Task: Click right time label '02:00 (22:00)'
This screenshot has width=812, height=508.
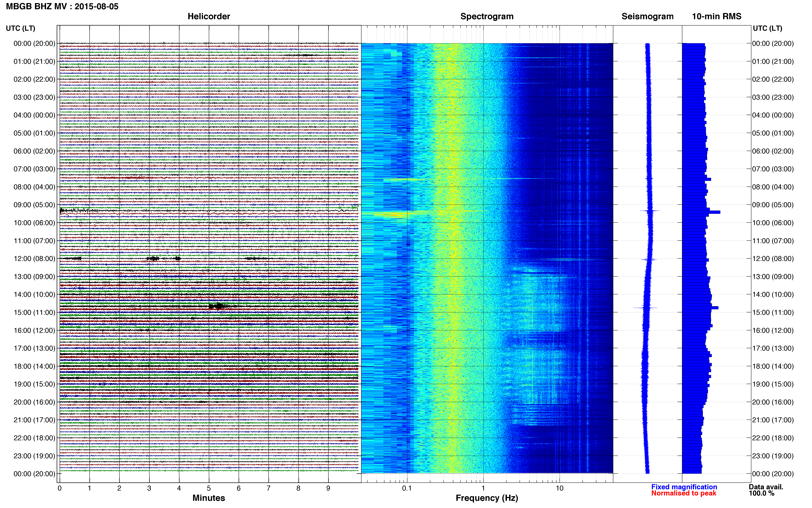Action: click(773, 79)
